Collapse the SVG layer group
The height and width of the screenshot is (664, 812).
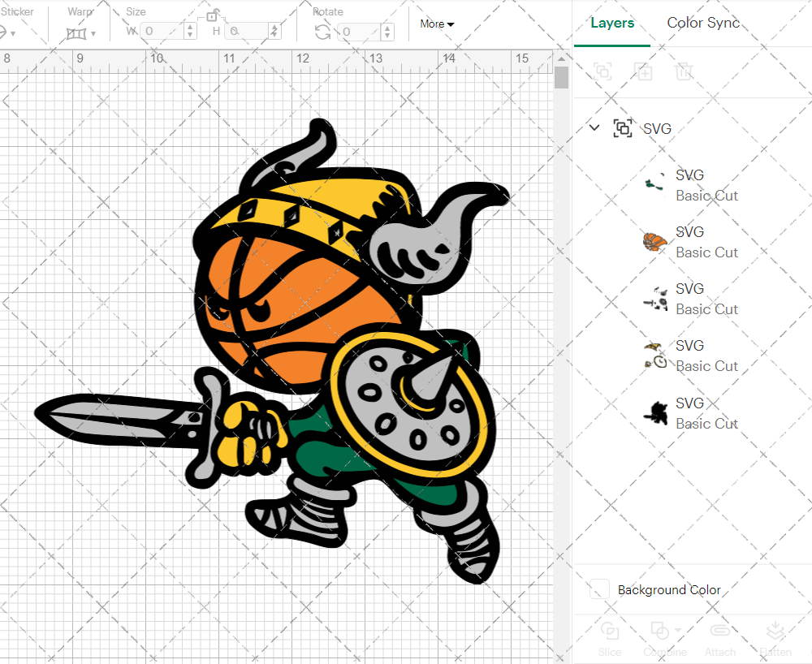click(x=594, y=127)
